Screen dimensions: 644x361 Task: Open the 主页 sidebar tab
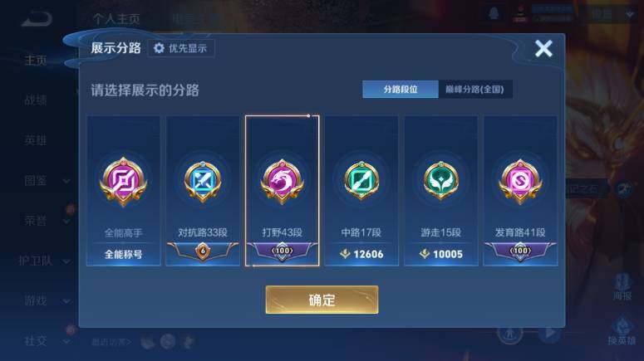[x=36, y=61]
